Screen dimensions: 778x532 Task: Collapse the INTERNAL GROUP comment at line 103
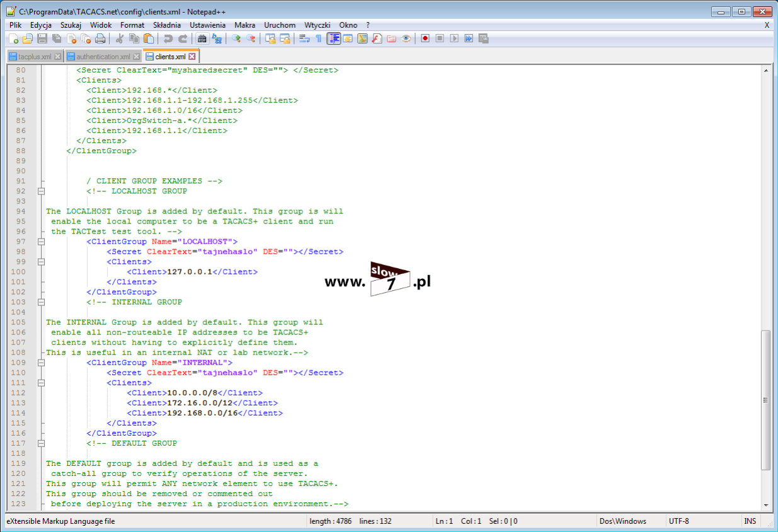pos(42,302)
